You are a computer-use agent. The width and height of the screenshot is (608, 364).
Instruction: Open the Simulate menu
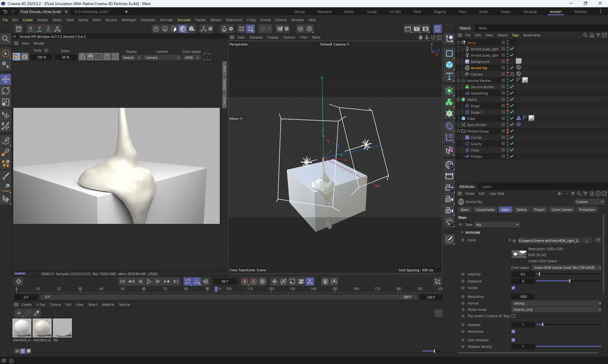pos(184,20)
